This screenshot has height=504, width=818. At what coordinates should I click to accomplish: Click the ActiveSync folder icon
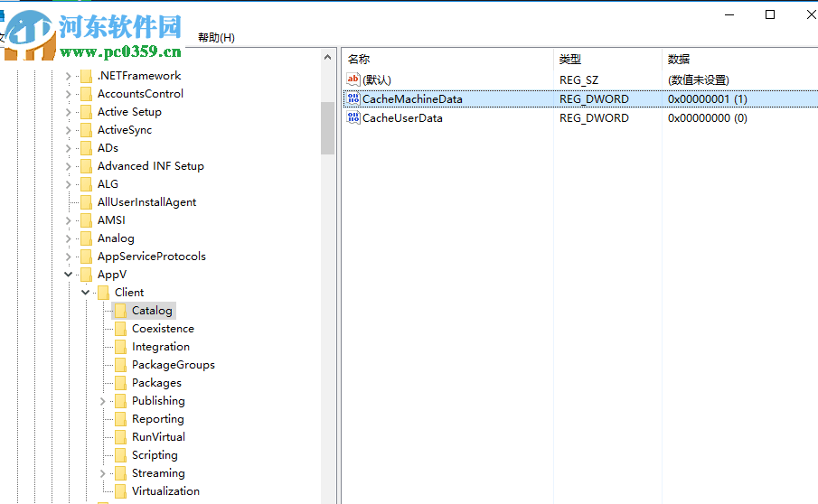pos(87,130)
